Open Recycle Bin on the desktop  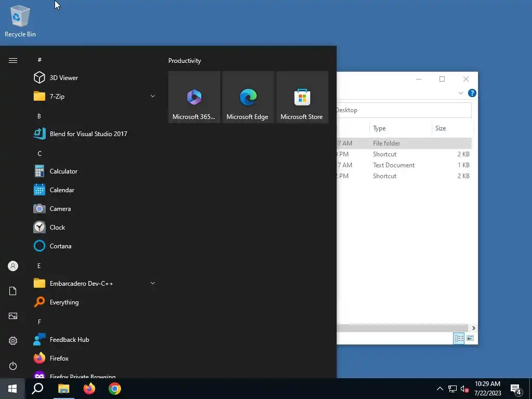(x=20, y=21)
